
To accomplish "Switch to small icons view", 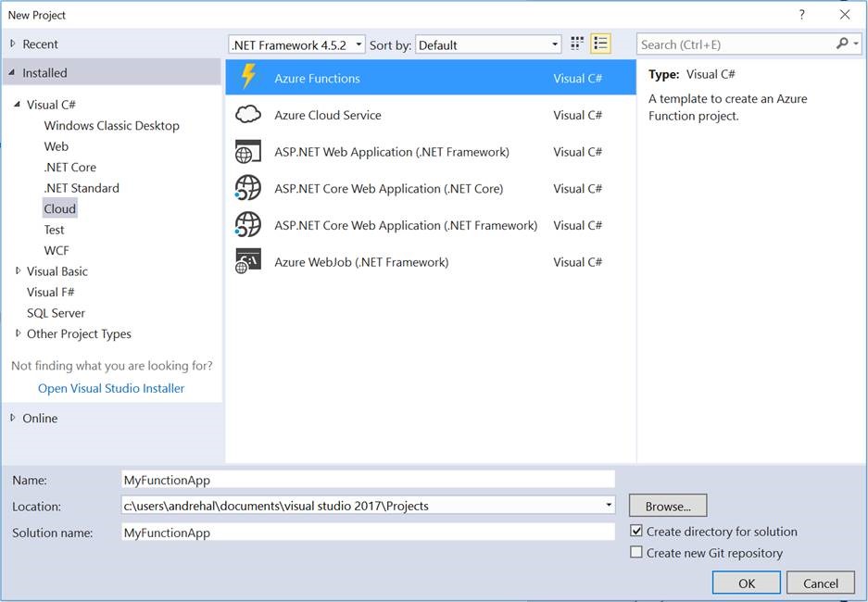I will click(x=577, y=44).
